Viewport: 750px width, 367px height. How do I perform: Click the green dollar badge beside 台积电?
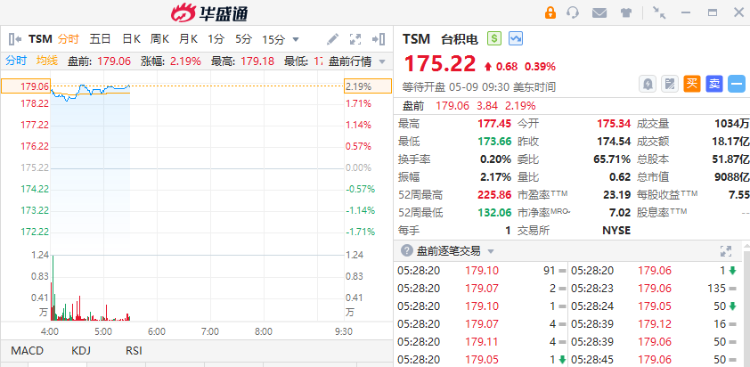tap(494, 38)
